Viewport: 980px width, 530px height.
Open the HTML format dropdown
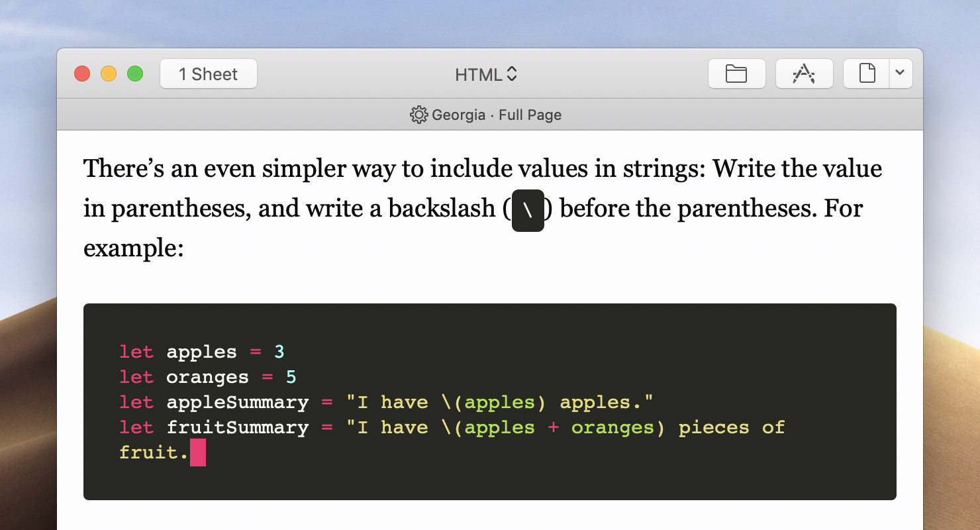(x=486, y=74)
